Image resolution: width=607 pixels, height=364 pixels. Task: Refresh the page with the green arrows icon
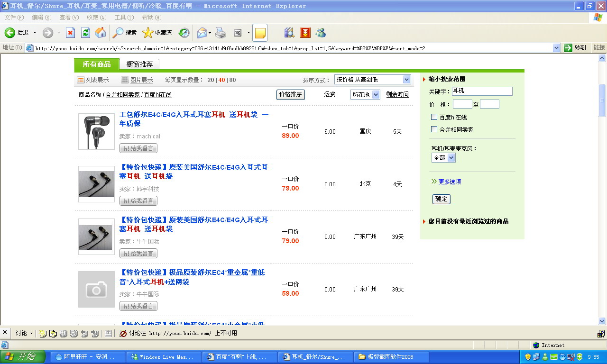pos(85,33)
